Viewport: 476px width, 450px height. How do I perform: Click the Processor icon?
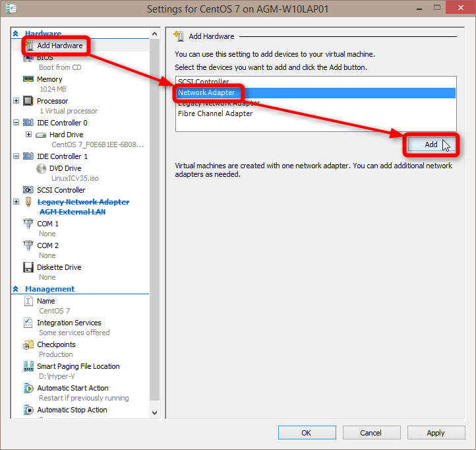click(28, 101)
